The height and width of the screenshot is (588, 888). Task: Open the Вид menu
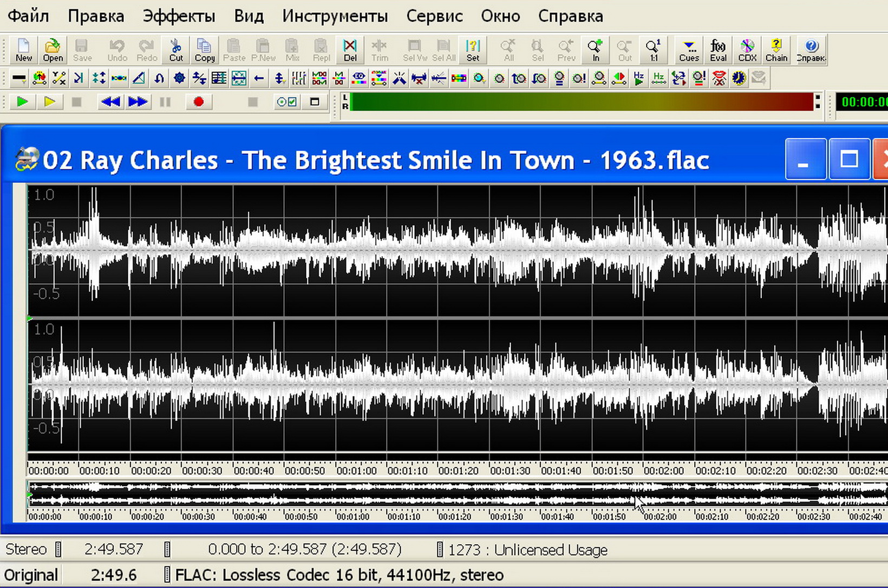[x=249, y=16]
